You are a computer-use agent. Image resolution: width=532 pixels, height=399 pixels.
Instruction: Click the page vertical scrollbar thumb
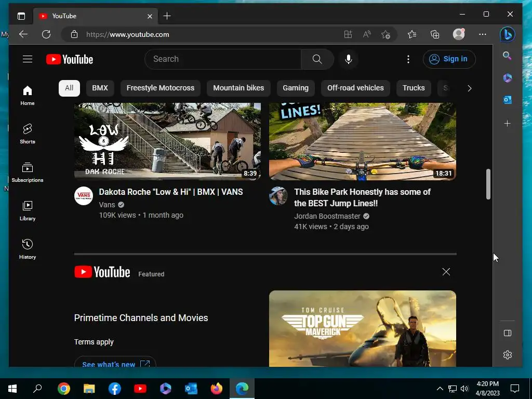[488, 184]
